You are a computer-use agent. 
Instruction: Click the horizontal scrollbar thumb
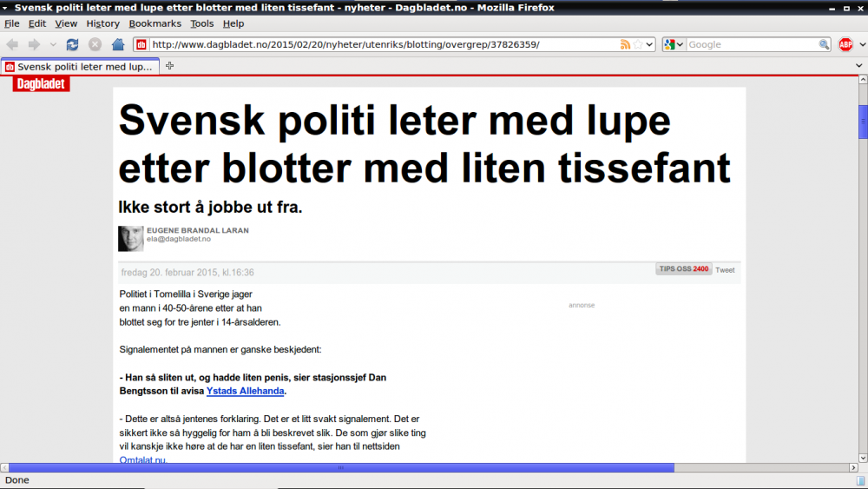(339, 467)
